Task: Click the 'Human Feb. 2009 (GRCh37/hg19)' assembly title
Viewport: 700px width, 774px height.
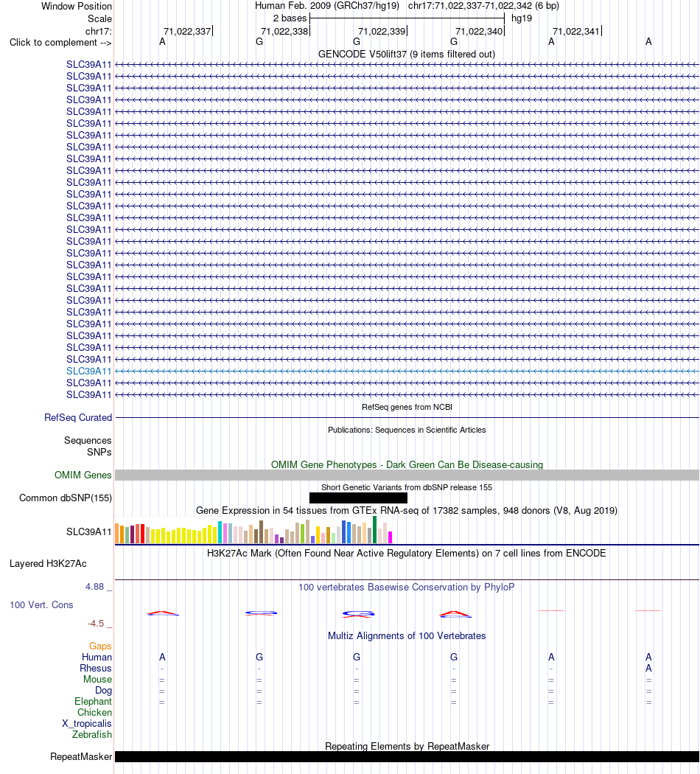Action: [327, 6]
